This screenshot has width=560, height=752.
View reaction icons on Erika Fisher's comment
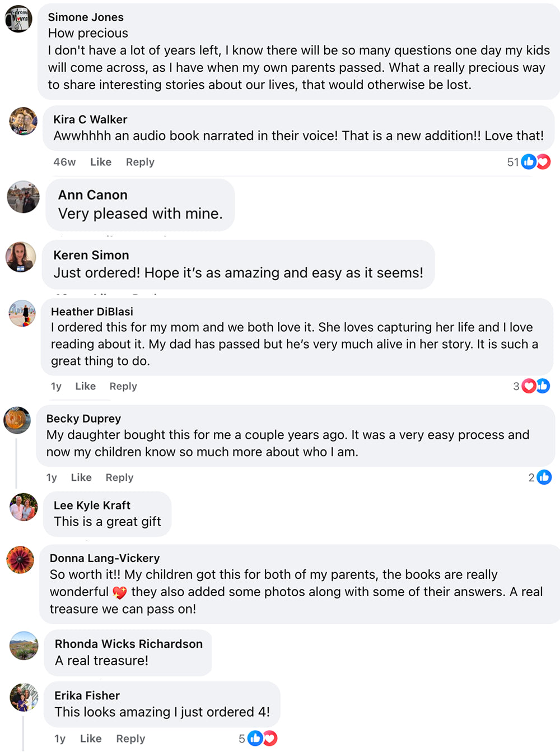(x=262, y=739)
